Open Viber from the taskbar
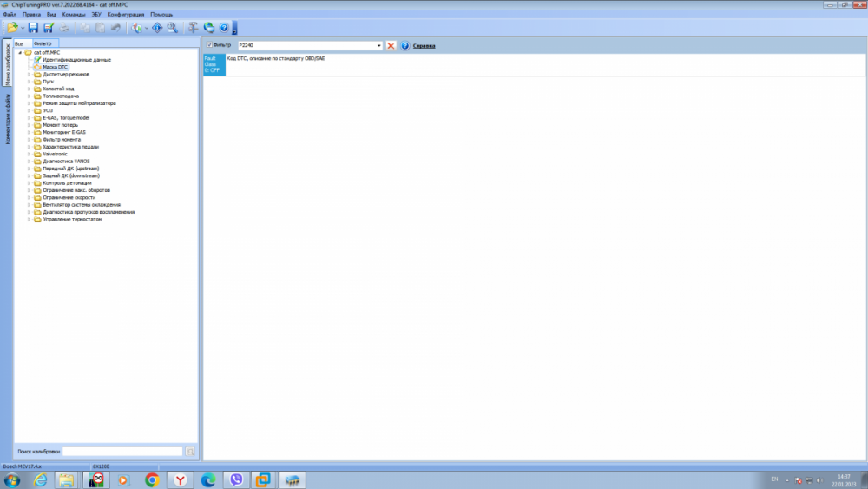 click(x=236, y=480)
